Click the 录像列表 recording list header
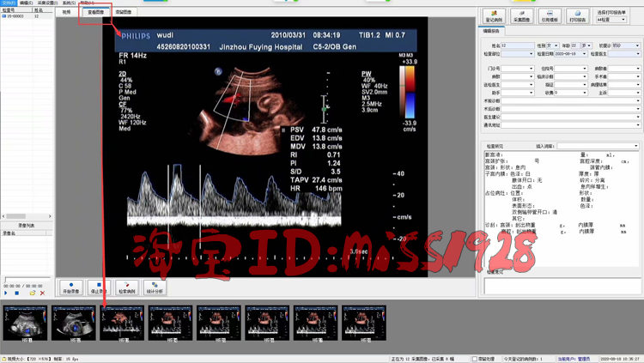Viewport: 644px width, 363px height. tap(27, 226)
